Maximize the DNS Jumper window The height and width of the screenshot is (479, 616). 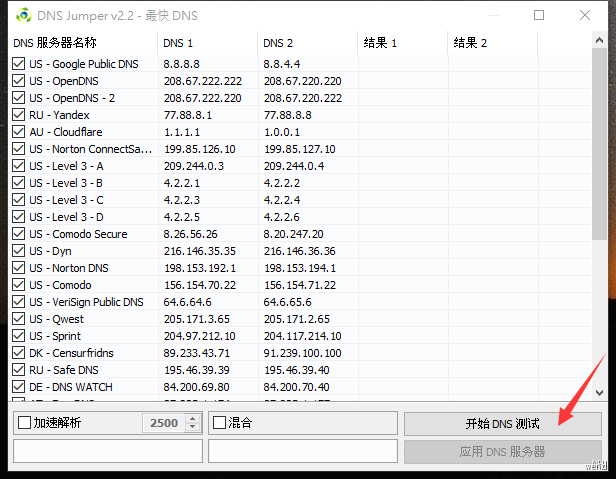[539, 15]
